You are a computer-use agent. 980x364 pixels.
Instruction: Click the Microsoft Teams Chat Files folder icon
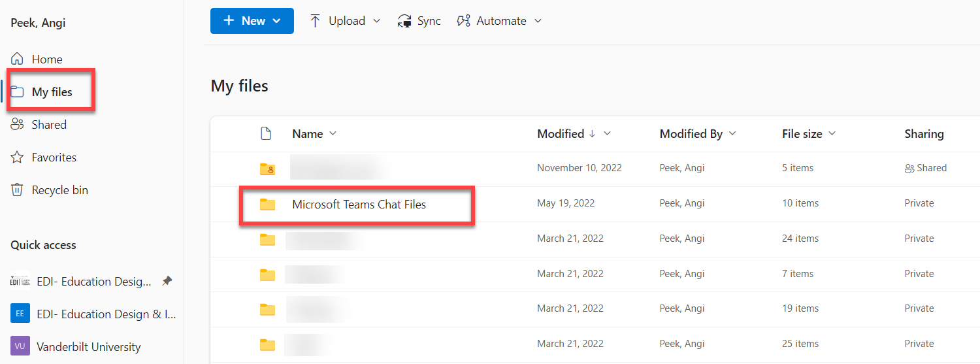tap(267, 205)
